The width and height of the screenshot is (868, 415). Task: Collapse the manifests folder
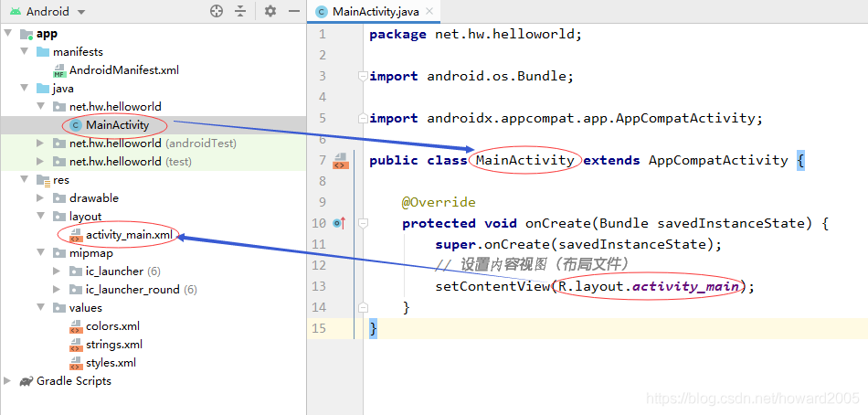[25, 51]
